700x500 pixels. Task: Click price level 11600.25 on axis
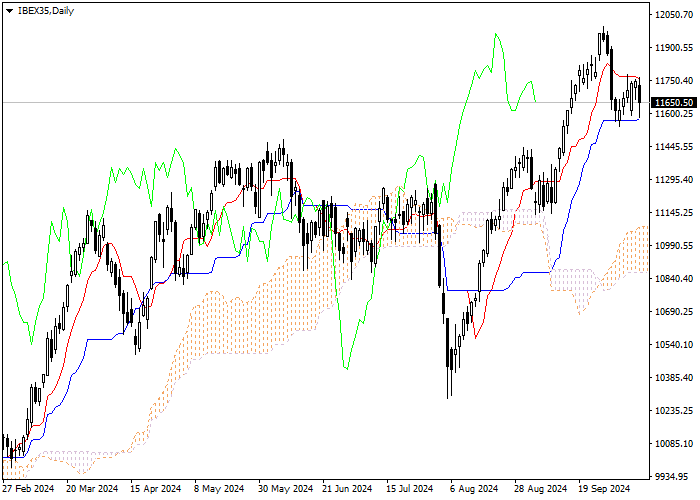674,114
